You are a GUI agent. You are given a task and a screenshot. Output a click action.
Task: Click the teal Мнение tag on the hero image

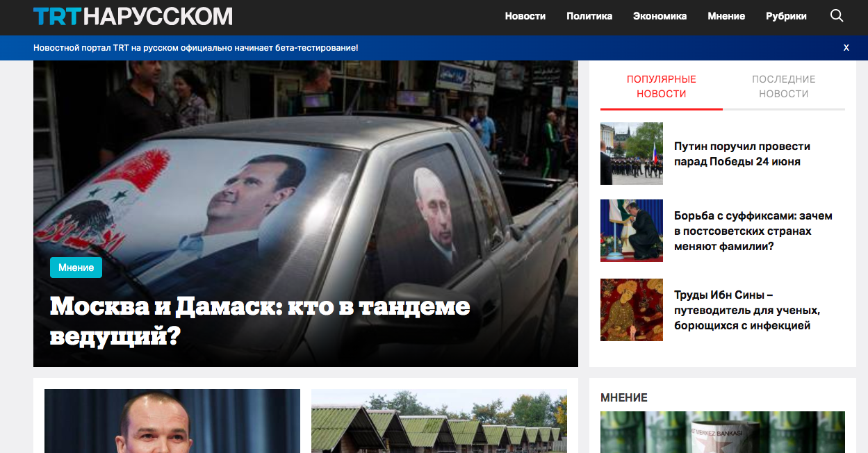(76, 267)
